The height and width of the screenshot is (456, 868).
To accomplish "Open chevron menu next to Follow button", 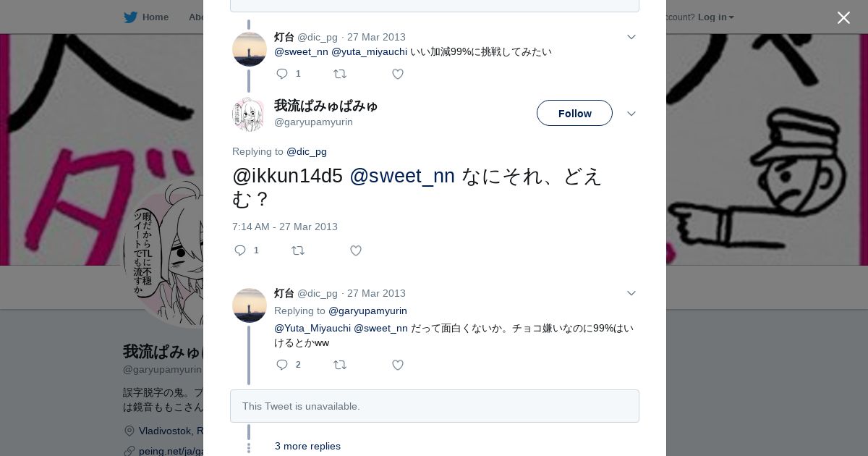I will [631, 114].
